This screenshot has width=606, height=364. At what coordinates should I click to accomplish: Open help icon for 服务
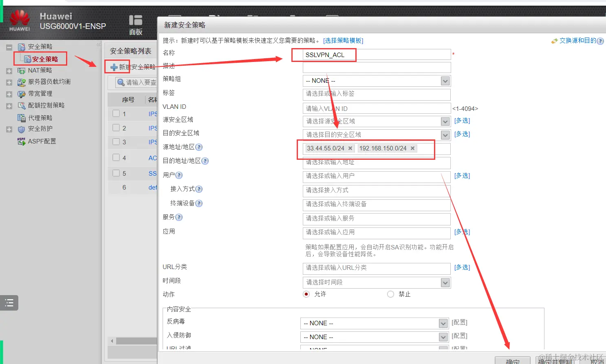point(179,217)
